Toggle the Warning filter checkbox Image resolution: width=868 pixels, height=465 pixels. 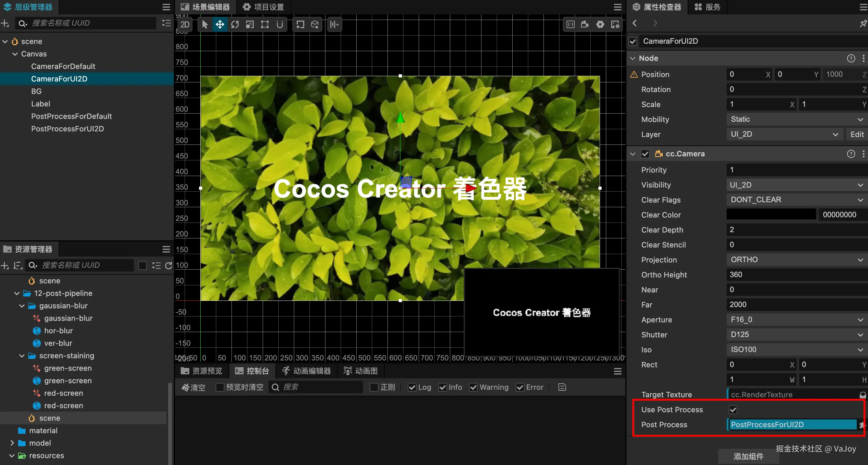[473, 388]
